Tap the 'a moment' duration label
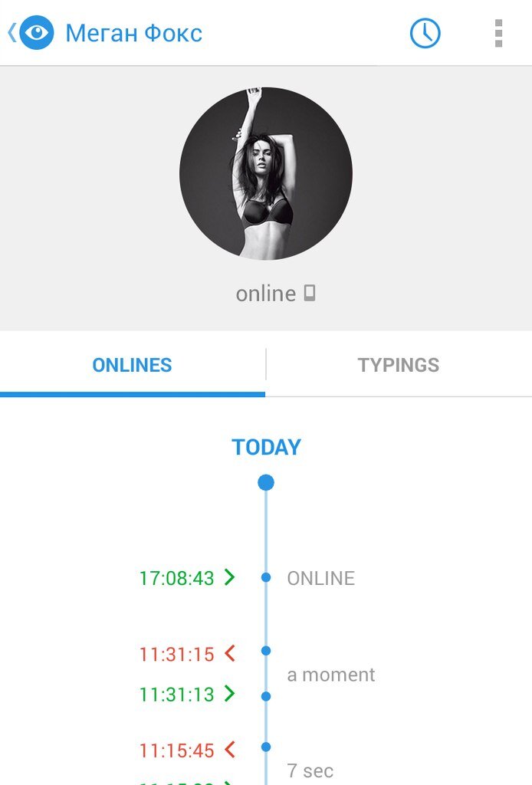This screenshot has height=785, width=532. pos(331,675)
